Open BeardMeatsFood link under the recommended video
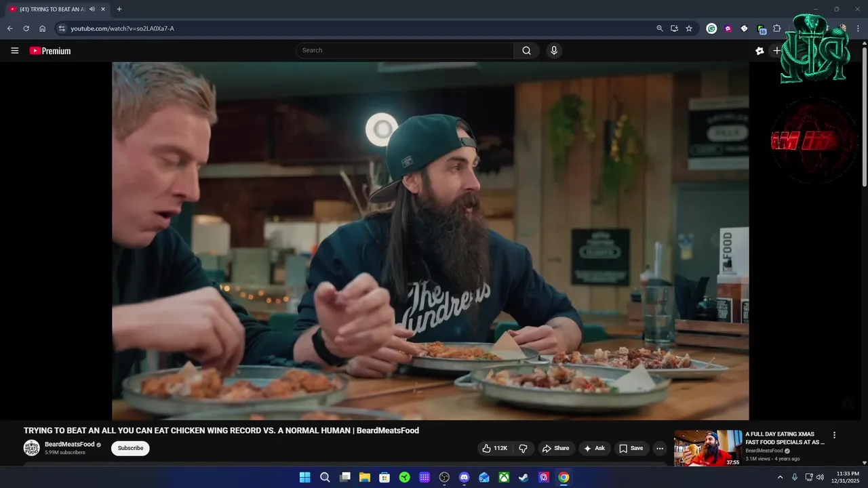The width and height of the screenshot is (868, 488). (764, 451)
